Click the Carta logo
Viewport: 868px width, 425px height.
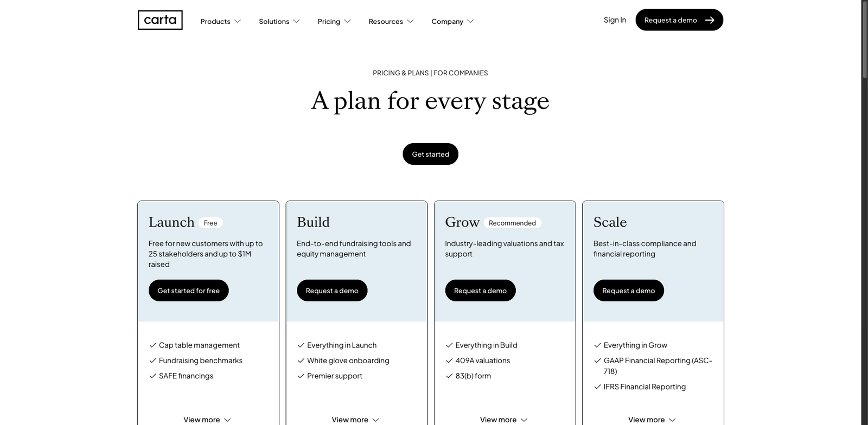(160, 20)
